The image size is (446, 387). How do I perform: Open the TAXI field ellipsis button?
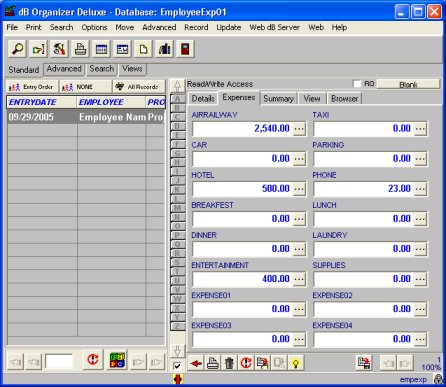420,129
